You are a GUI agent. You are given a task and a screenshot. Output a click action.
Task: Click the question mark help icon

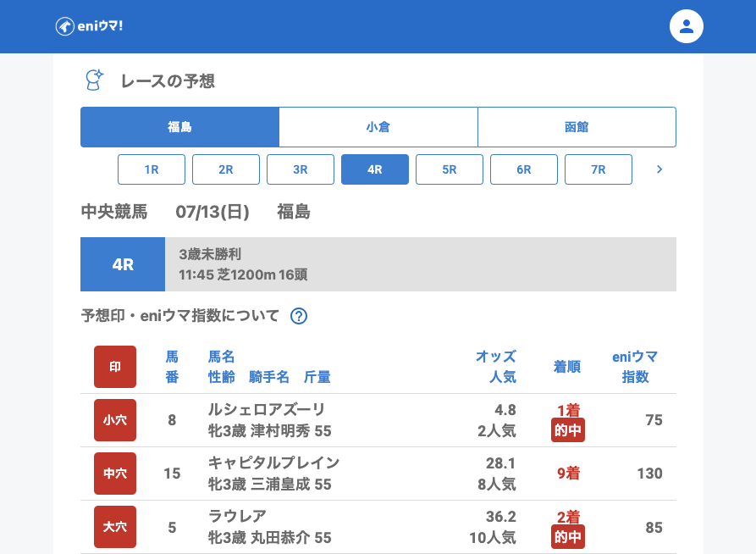[x=299, y=316]
